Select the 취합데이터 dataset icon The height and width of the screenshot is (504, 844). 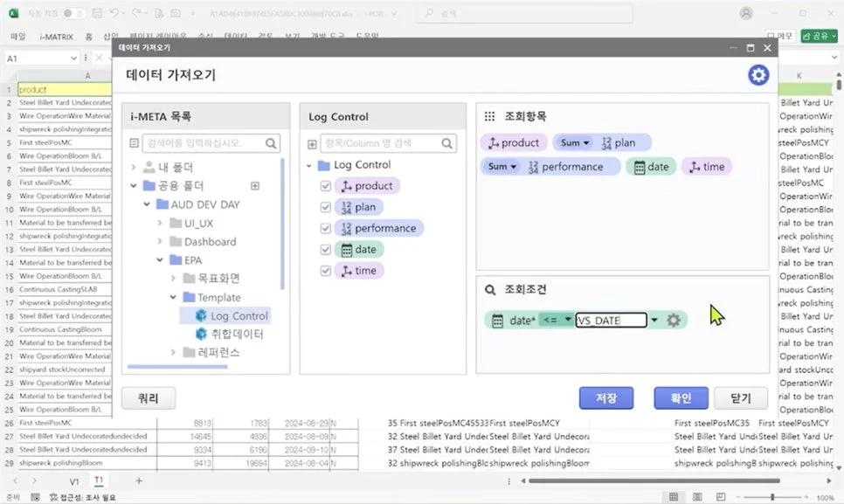(201, 334)
